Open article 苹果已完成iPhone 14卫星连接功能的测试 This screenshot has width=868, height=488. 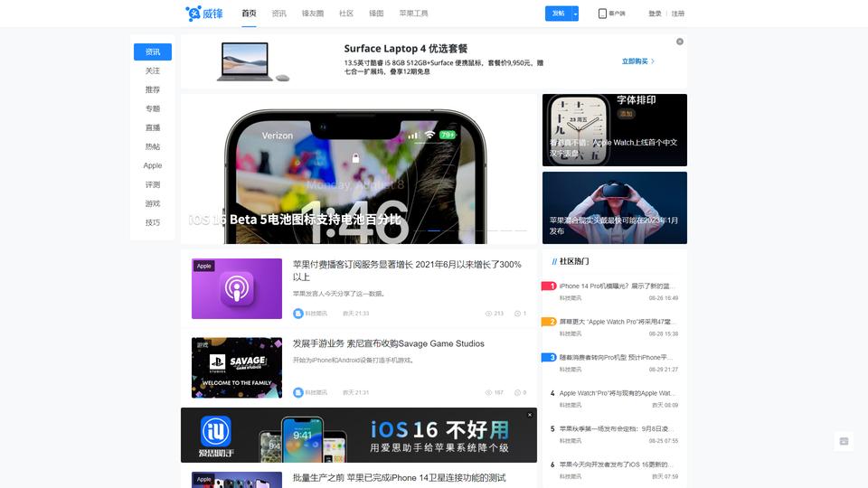399,478
